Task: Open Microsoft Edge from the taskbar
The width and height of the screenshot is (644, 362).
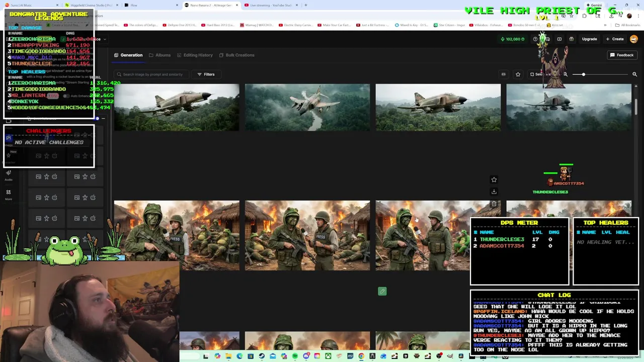Action: coord(239,356)
